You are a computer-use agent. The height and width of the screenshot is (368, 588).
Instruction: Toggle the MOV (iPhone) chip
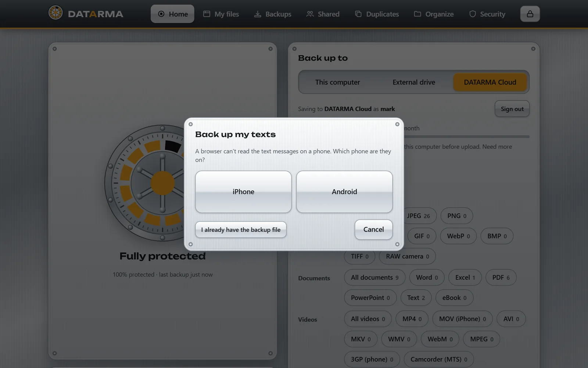tap(462, 319)
